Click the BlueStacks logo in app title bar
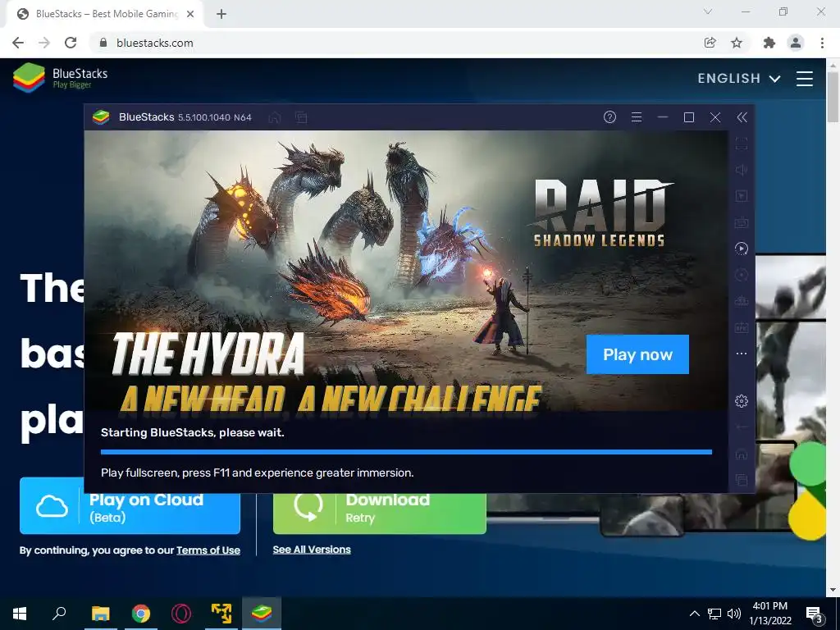Image resolution: width=840 pixels, height=630 pixels. (101, 116)
